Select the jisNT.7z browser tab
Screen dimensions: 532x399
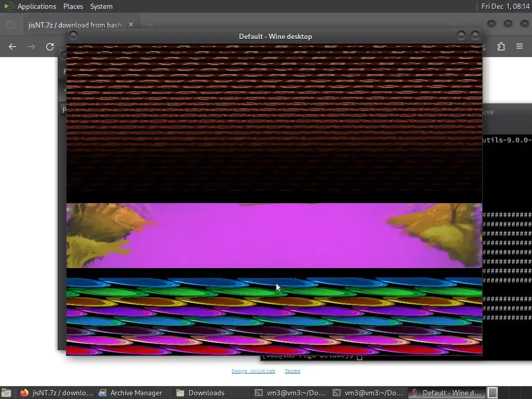click(x=81, y=25)
